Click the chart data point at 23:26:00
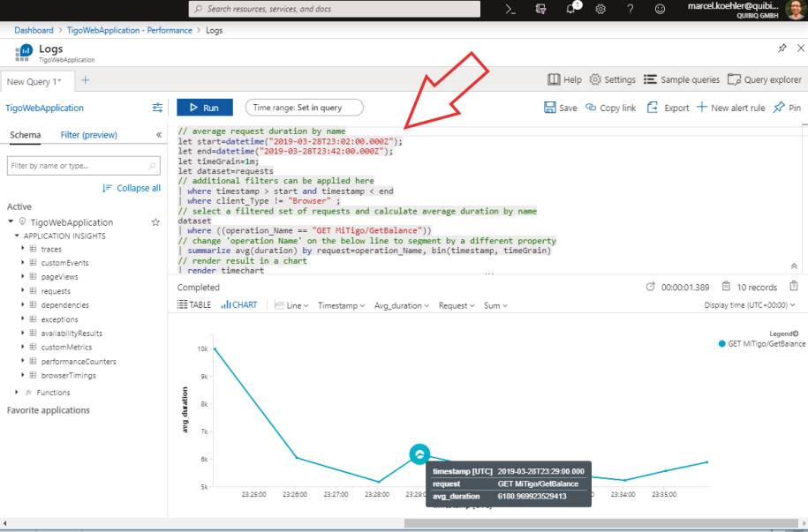The height and width of the screenshot is (532, 808). pyautogui.click(x=296, y=457)
